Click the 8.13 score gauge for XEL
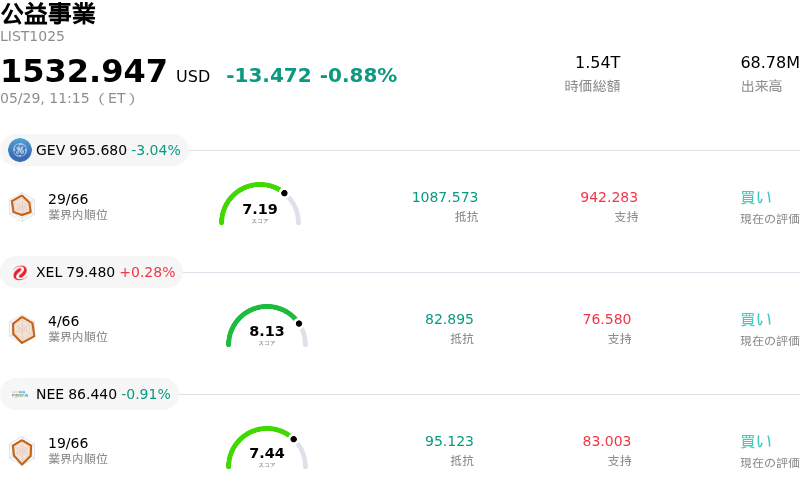Screen dimensions: 800x488 [x=267, y=326]
